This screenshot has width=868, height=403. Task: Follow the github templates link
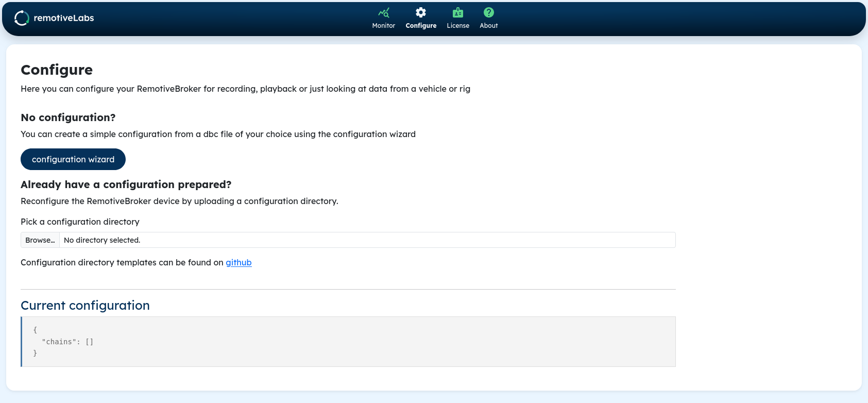239,262
